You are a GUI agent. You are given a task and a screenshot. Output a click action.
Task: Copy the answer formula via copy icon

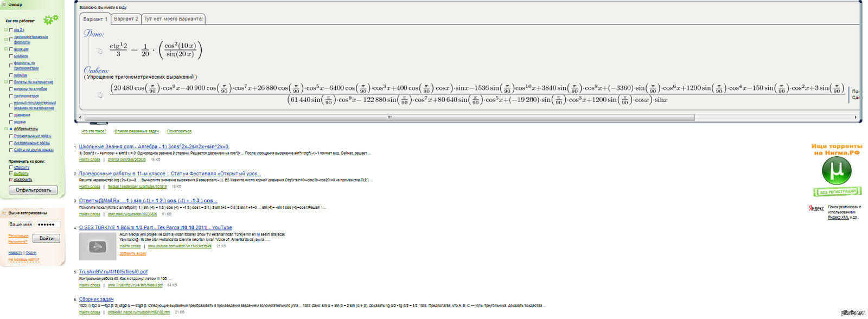click(100, 94)
